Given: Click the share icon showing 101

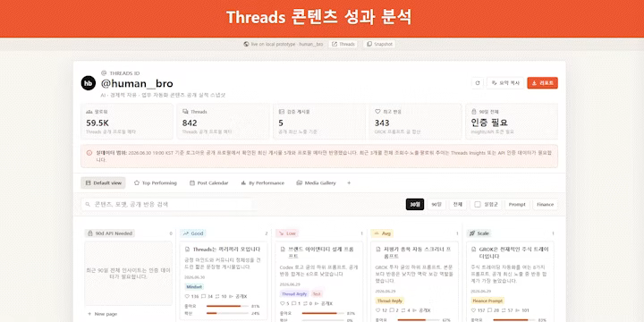Looking at the screenshot, I should [x=518, y=310].
